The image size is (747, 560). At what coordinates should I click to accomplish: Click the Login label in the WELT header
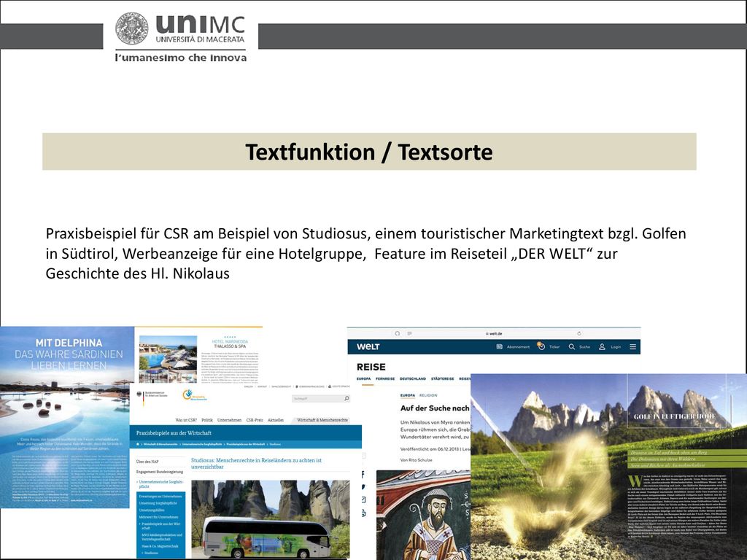[616, 346]
